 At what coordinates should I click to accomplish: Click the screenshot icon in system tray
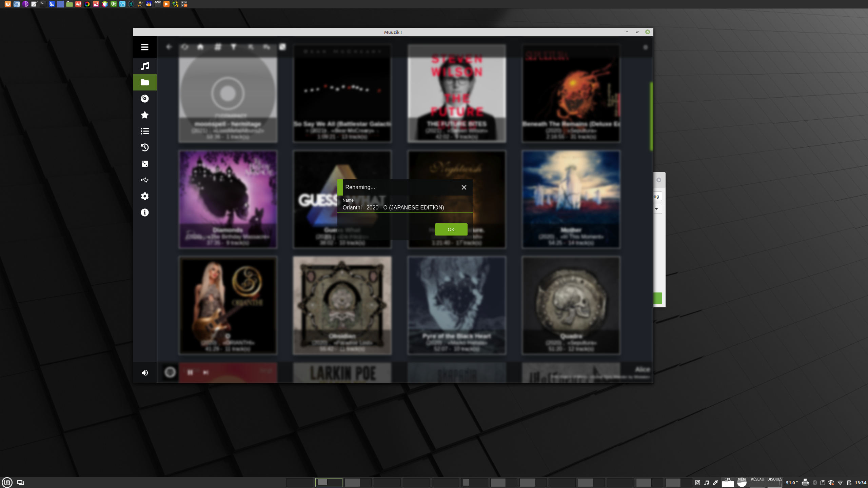pyautogui.click(x=698, y=483)
